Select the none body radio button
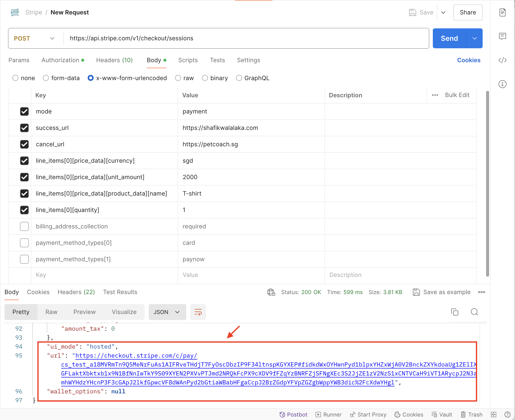 (x=15, y=78)
